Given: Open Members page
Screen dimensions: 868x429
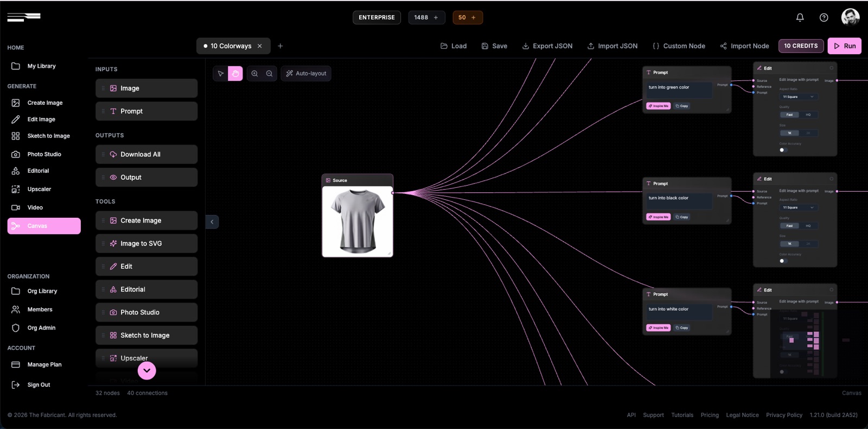Looking at the screenshot, I should click(44, 310).
